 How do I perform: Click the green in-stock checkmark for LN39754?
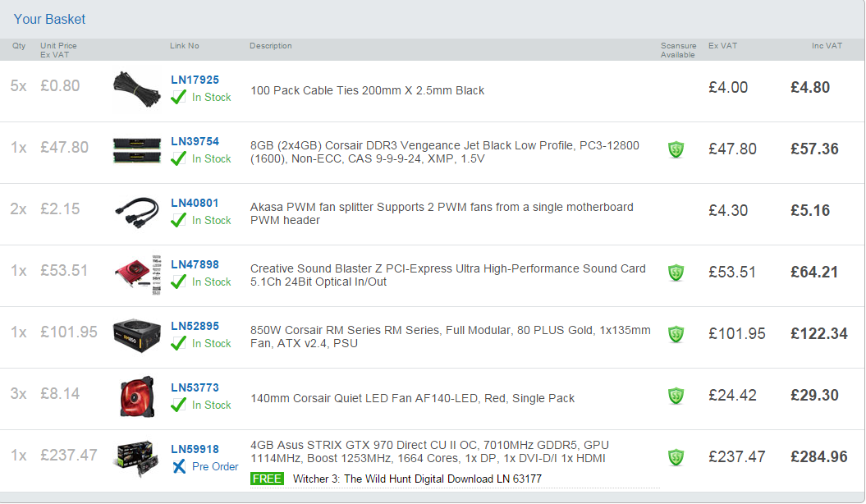(x=178, y=159)
